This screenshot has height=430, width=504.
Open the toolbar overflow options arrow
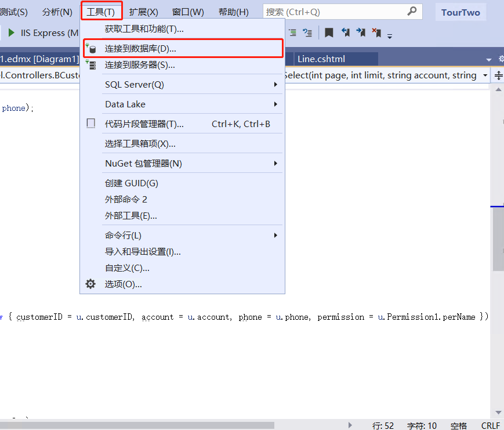tap(390, 36)
